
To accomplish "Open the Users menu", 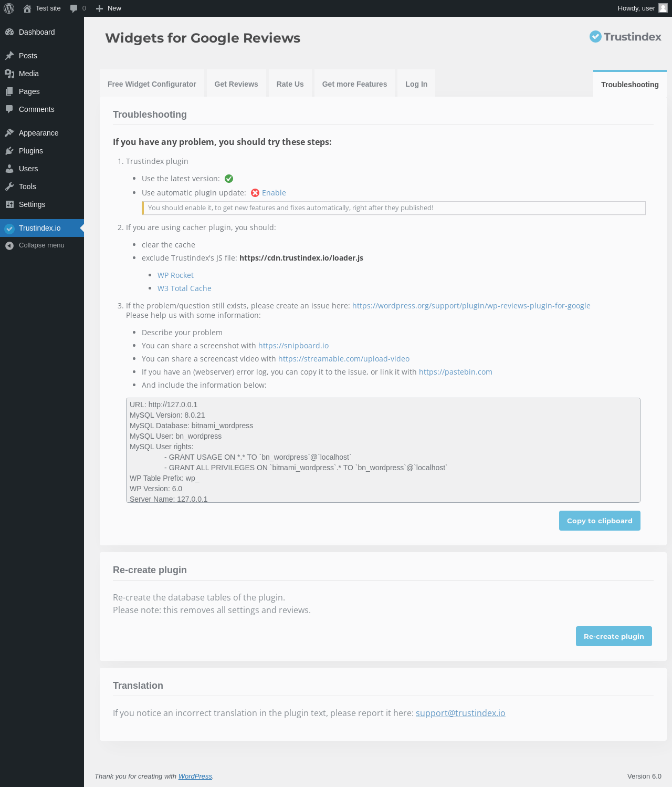I will pyautogui.click(x=42, y=169).
